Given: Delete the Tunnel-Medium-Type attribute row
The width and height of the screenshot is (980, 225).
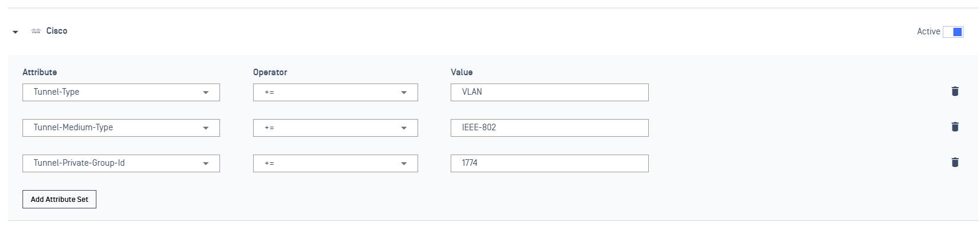Looking at the screenshot, I should [x=955, y=127].
